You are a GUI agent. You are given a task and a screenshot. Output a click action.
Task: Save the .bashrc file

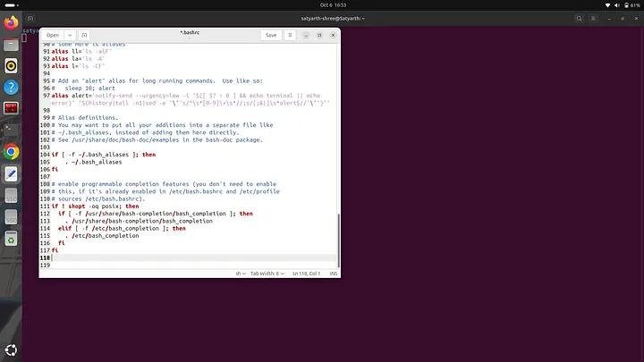271,35
